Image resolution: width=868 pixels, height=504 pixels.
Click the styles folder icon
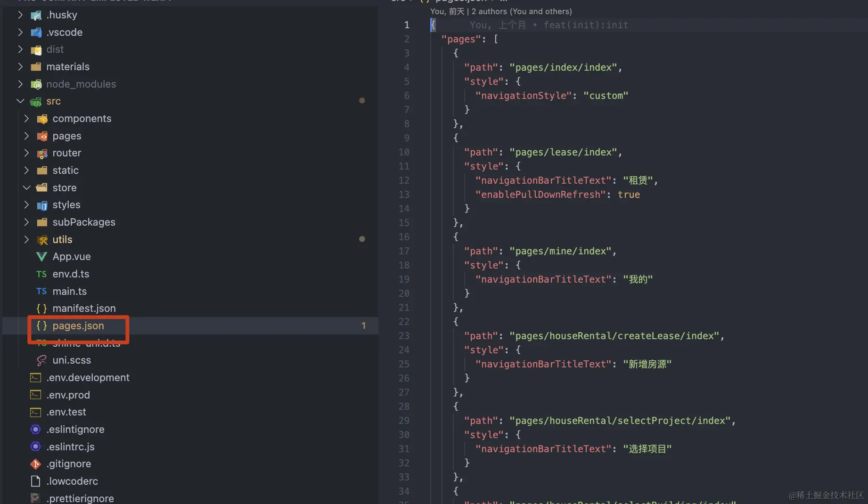coord(42,205)
